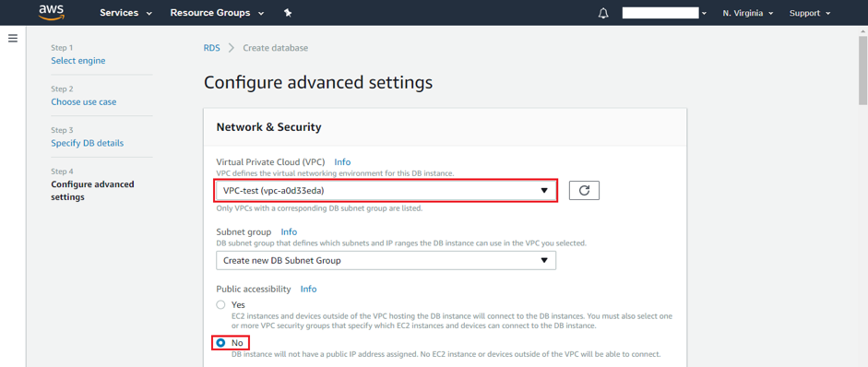Open the Resource Groups menu

coord(217,13)
